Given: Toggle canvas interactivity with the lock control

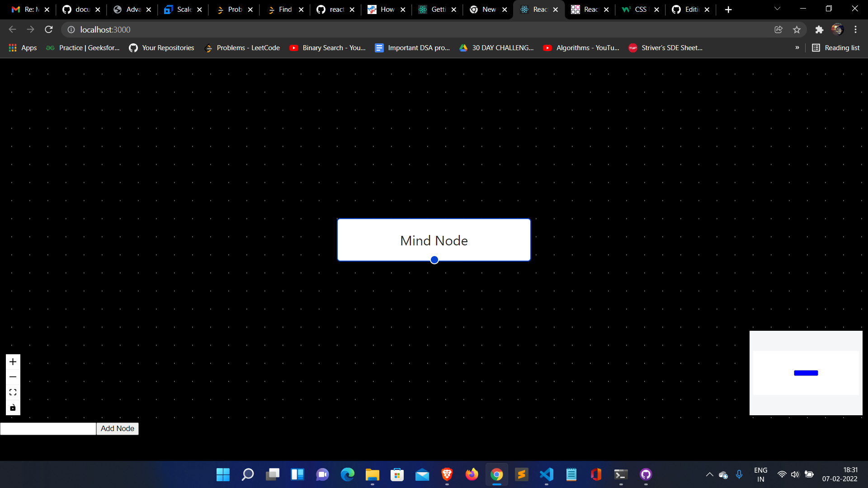Looking at the screenshot, I should (x=12, y=407).
